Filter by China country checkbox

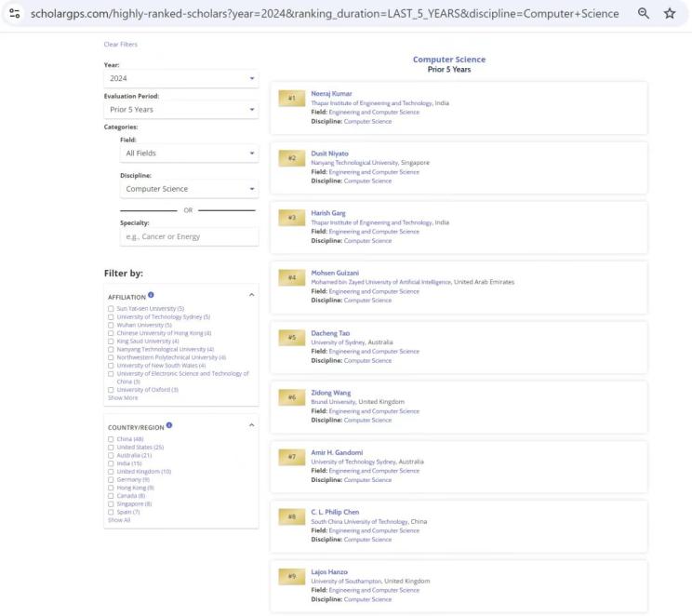tap(111, 439)
